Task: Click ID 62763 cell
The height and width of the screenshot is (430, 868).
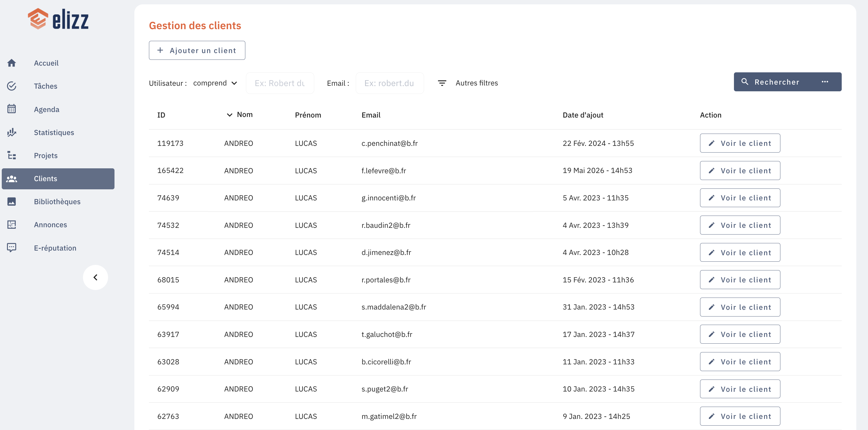Action: pyautogui.click(x=168, y=416)
